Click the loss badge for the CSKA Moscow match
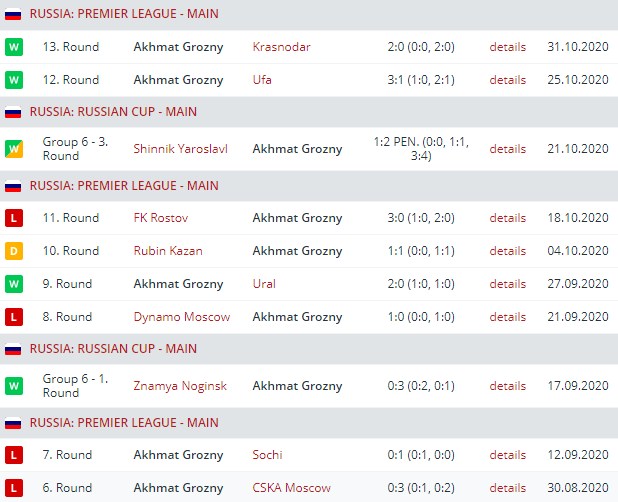 [x=14, y=488]
